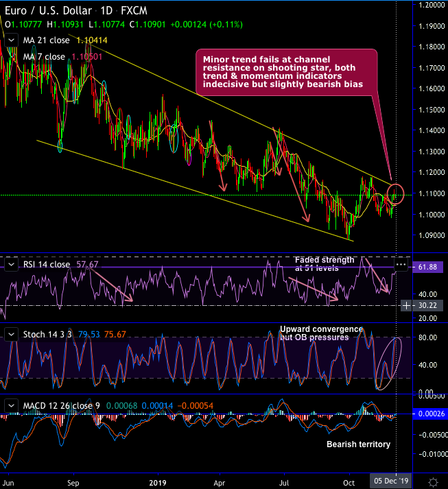Click the RSI 61.88 value label
The height and width of the screenshot is (489, 448).
(427, 267)
